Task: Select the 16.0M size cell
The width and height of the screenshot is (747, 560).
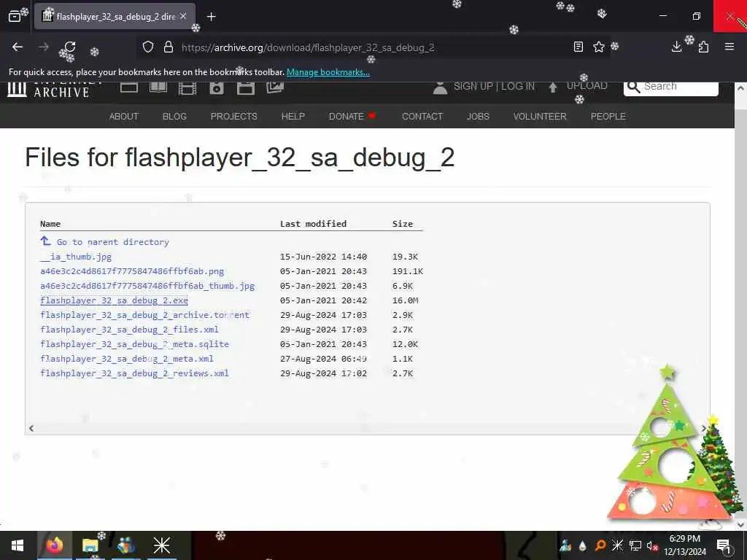Action: pyautogui.click(x=406, y=300)
